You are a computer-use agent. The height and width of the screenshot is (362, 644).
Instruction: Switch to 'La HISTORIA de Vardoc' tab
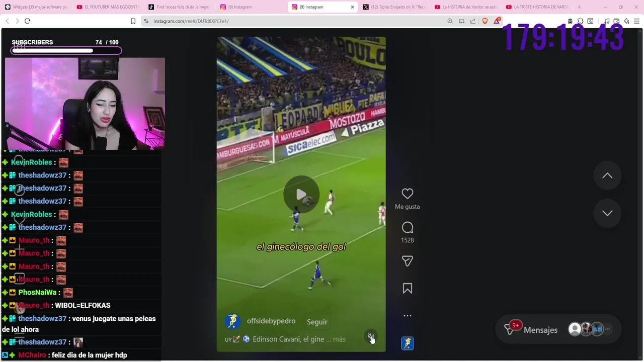coord(465,7)
